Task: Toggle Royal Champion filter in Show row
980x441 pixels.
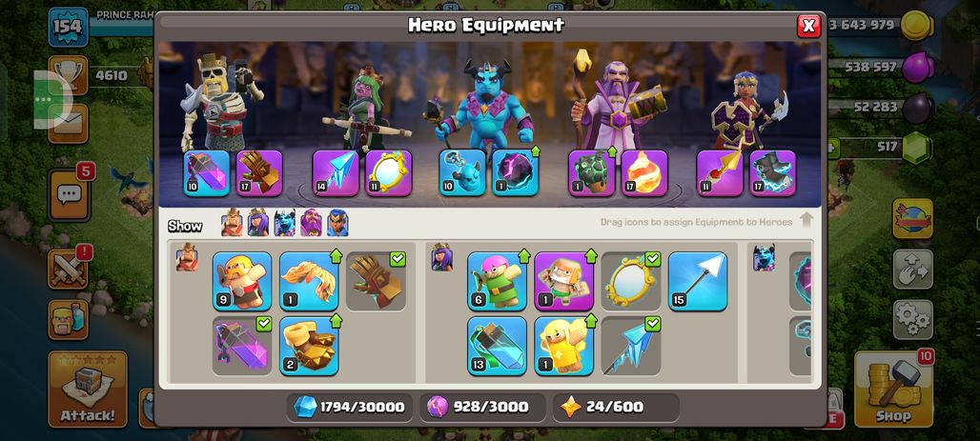Action: [337, 223]
